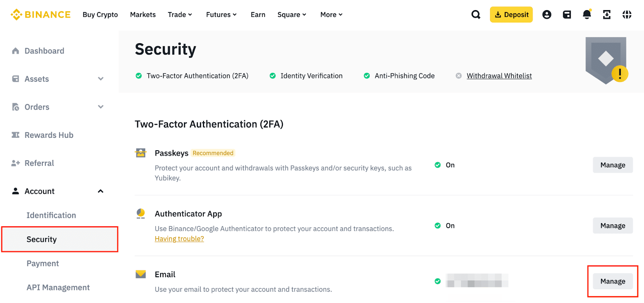Click the Identity Verification check icon
Viewport: 644px width, 303px height.
pyautogui.click(x=272, y=76)
